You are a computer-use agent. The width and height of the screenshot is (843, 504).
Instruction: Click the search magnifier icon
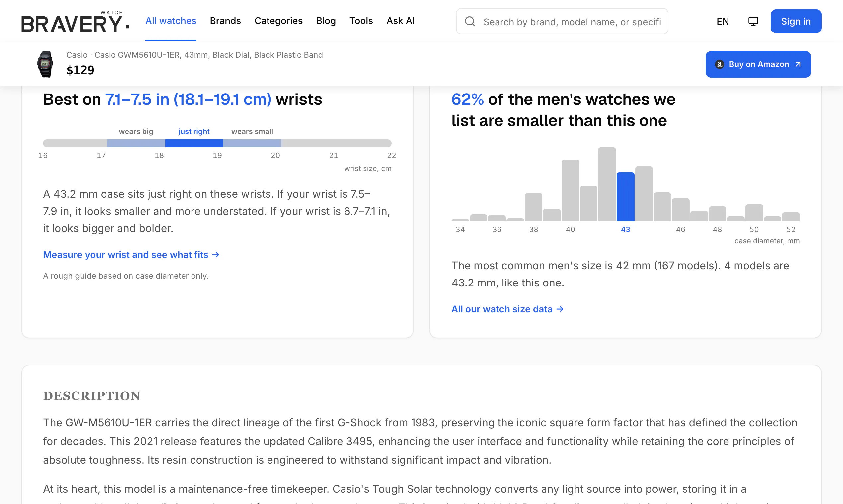(x=470, y=22)
